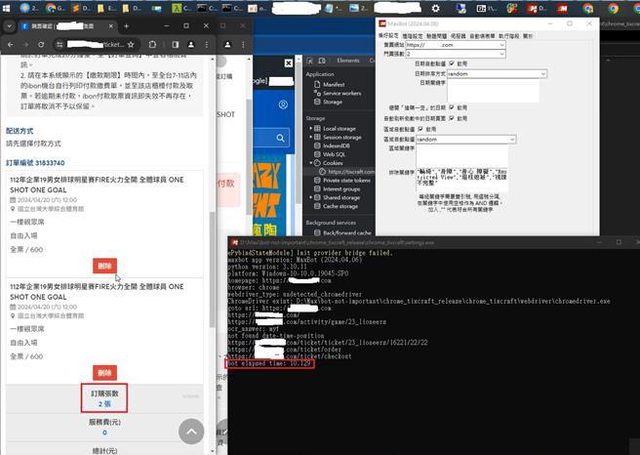This screenshot has width=640, height=455.
Task: Click the second red 刪除 delete button
Action: [105, 371]
